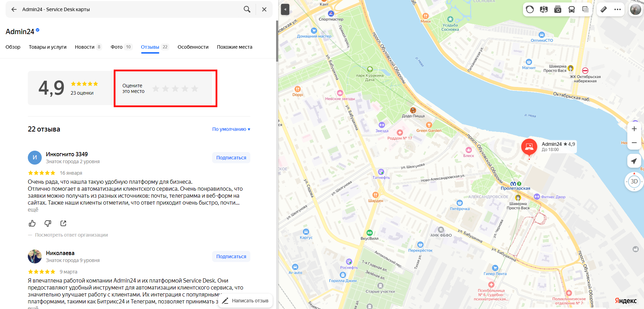This screenshot has height=309, width=644.
Task: Select the ruler distance tool
Action: [604, 9]
